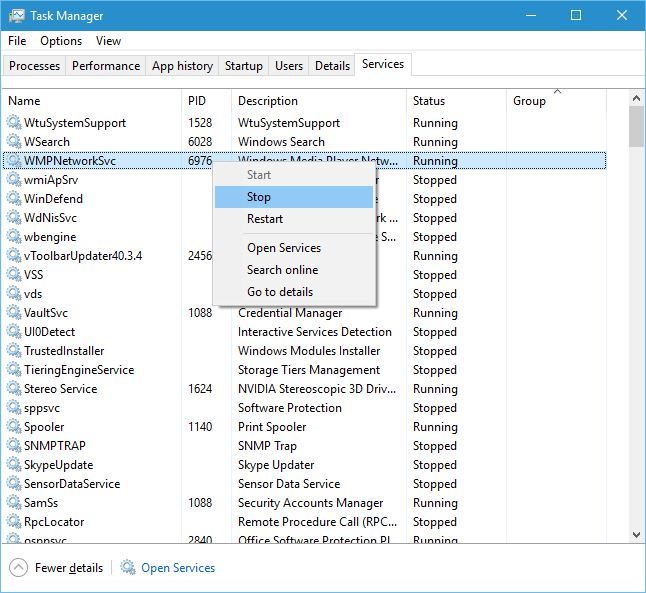Sort by the Group column header
The height and width of the screenshot is (593, 646).
(556, 101)
